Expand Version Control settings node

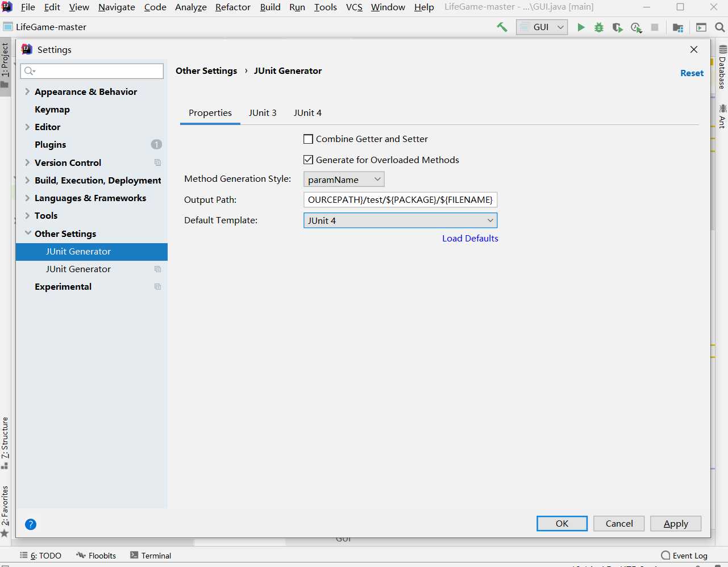coord(27,162)
